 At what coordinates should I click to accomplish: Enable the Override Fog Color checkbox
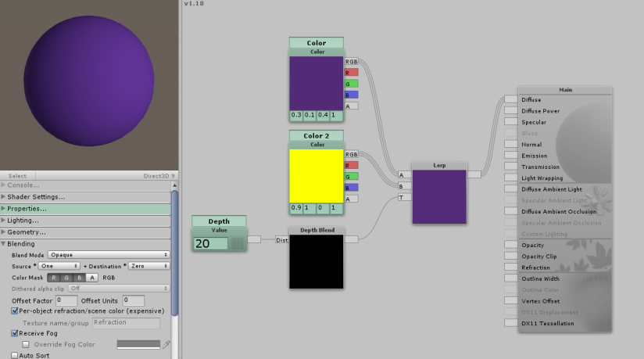point(26,344)
